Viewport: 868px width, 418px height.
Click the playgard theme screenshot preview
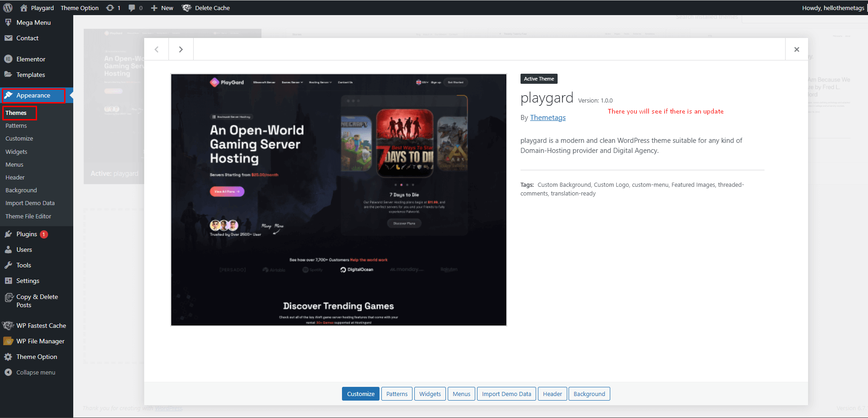(x=339, y=200)
